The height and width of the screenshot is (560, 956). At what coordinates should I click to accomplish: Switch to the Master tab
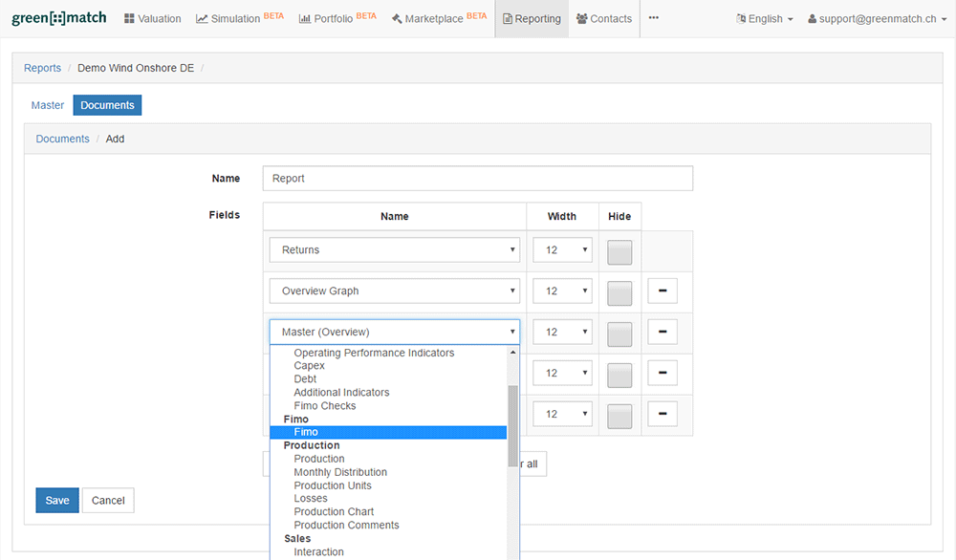click(48, 105)
